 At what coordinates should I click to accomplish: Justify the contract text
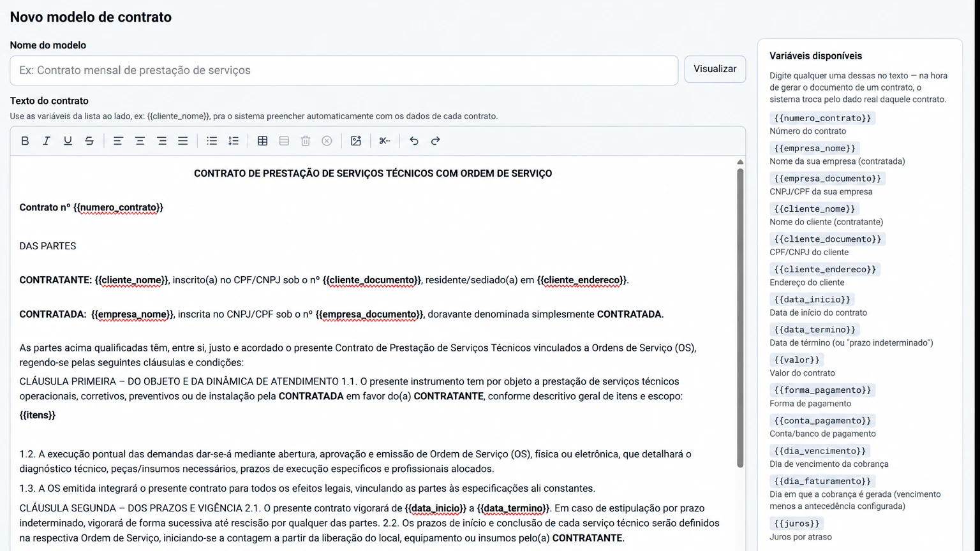pos(182,141)
